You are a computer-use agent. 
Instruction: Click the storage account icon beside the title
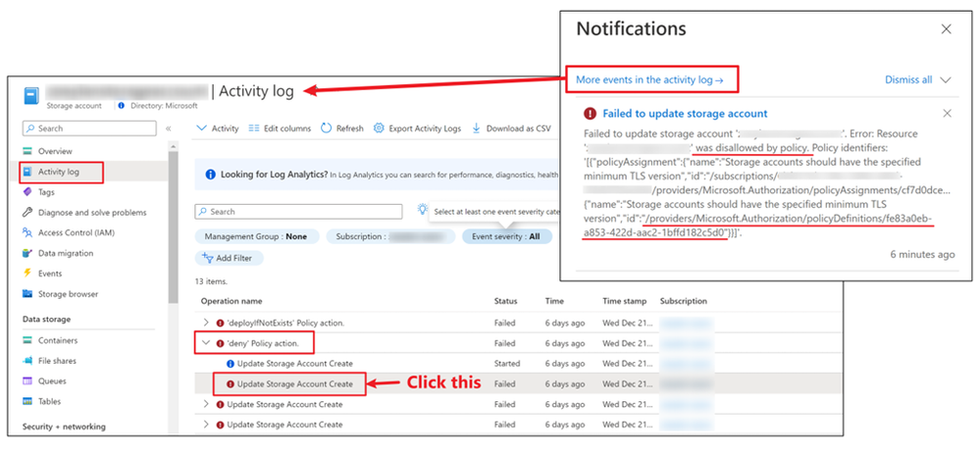pyautogui.click(x=31, y=97)
